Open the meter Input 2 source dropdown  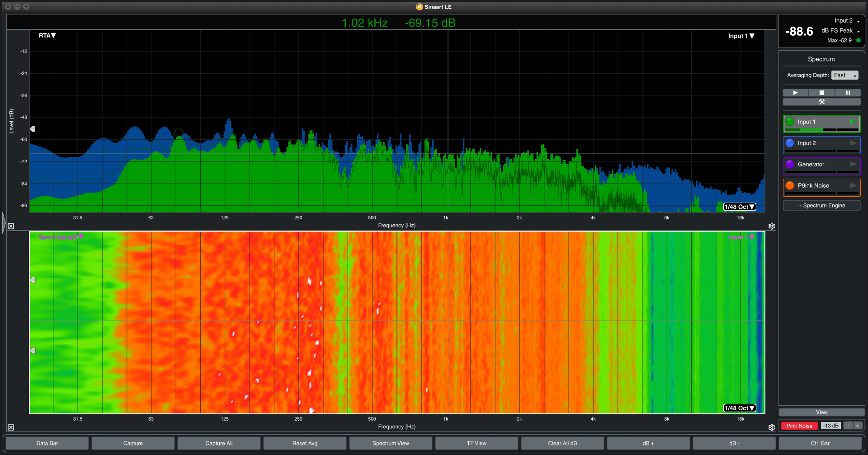pyautogui.click(x=847, y=21)
